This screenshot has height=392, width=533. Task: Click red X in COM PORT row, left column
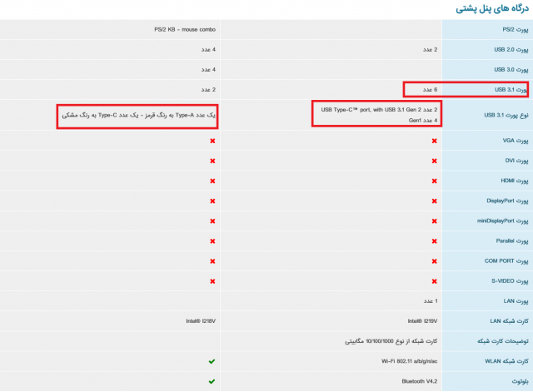point(212,261)
